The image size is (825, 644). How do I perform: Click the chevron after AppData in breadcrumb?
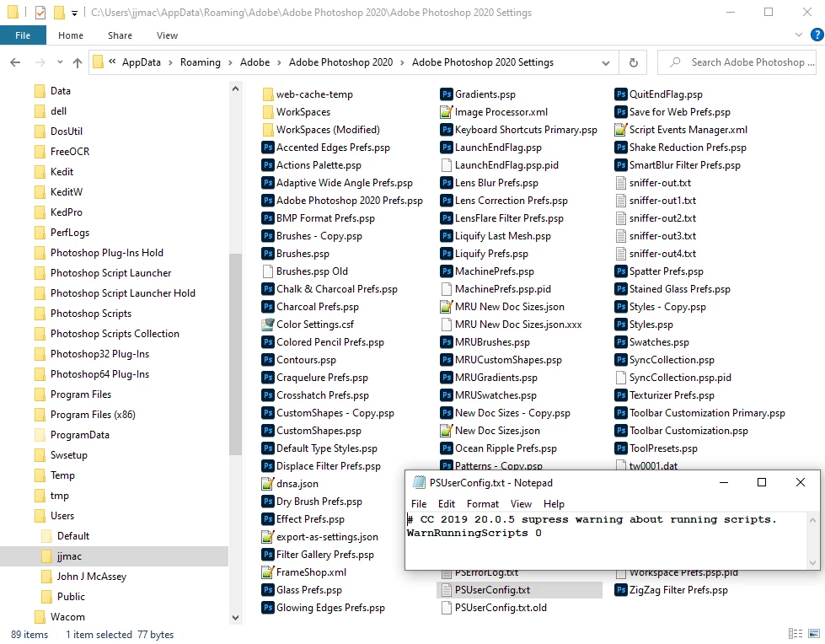[x=170, y=62]
